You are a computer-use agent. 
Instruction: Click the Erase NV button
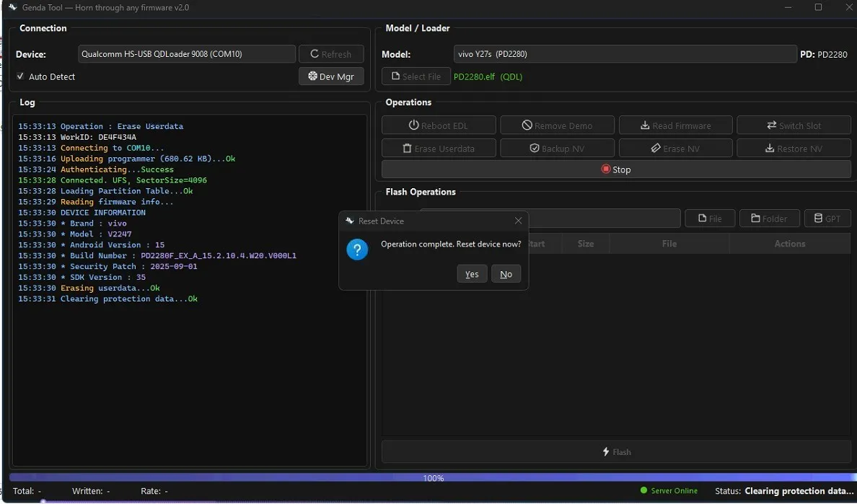[675, 149]
